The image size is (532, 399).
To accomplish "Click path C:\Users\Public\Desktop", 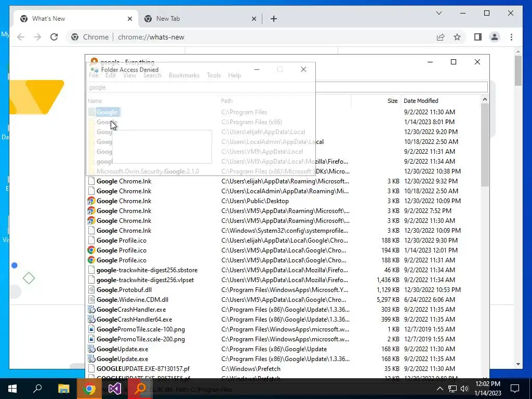I will coord(255,201).
